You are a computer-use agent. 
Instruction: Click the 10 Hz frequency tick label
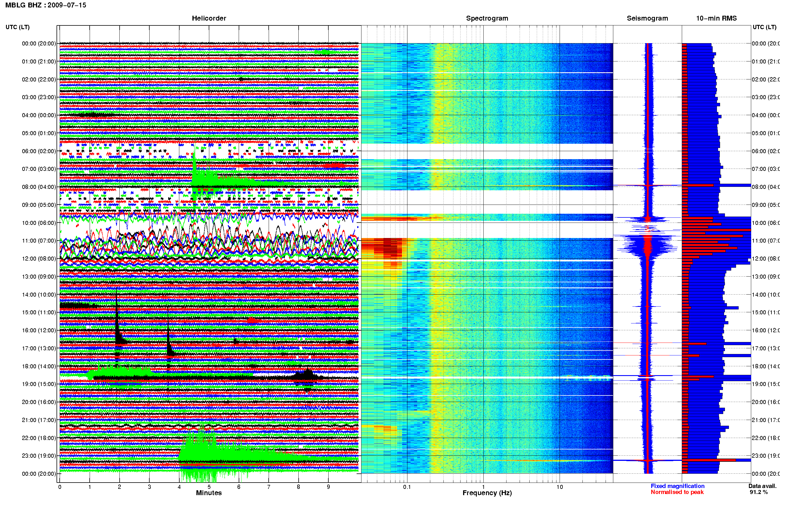(560, 487)
